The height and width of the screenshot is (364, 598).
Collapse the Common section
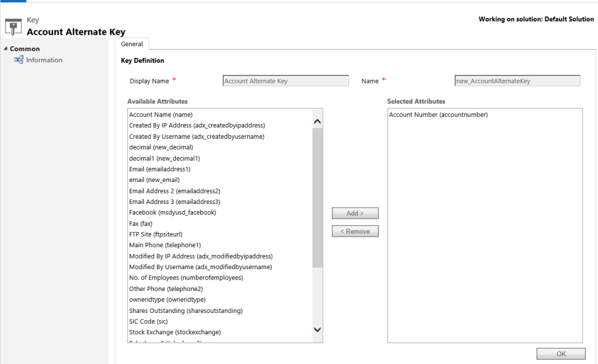(5, 48)
